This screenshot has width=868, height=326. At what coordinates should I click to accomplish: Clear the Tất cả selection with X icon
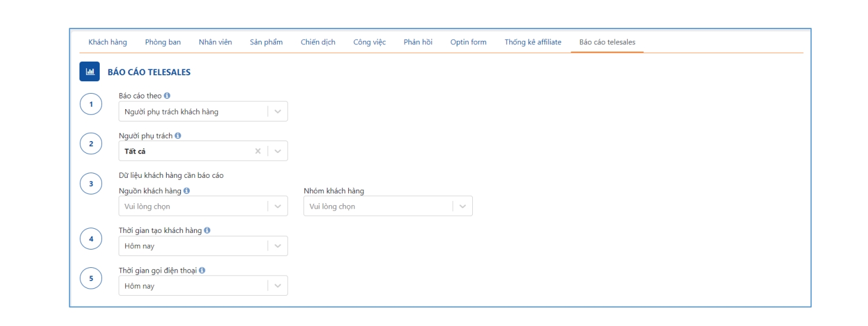pos(257,151)
